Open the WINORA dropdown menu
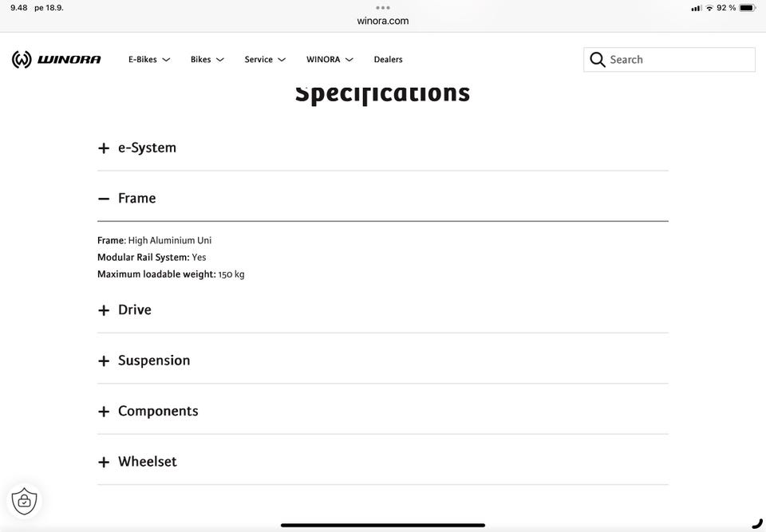This screenshot has width=766, height=532. pos(330,60)
